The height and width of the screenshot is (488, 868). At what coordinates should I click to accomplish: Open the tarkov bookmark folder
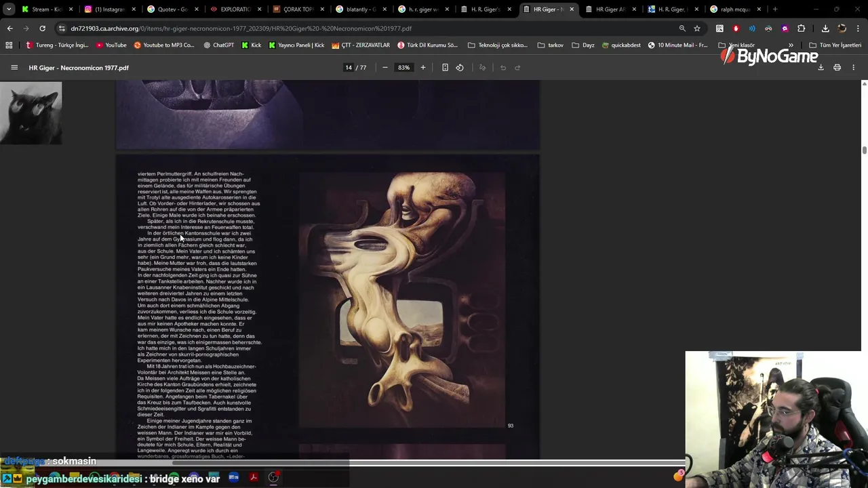coord(551,45)
